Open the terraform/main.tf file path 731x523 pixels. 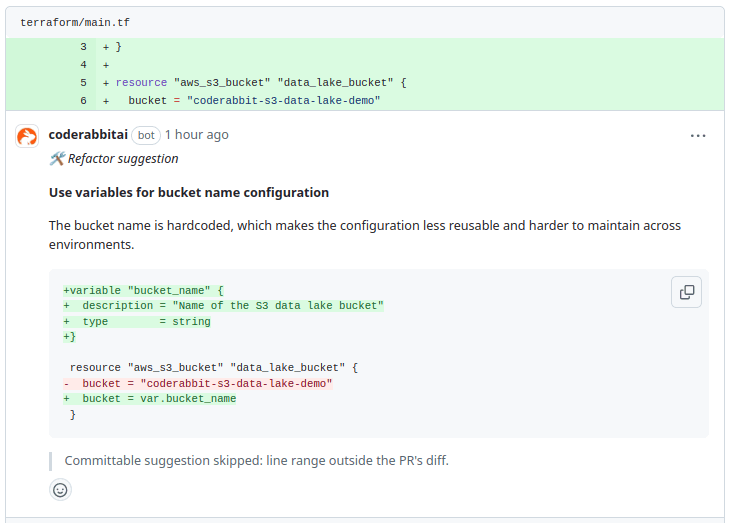pyautogui.click(x=75, y=22)
